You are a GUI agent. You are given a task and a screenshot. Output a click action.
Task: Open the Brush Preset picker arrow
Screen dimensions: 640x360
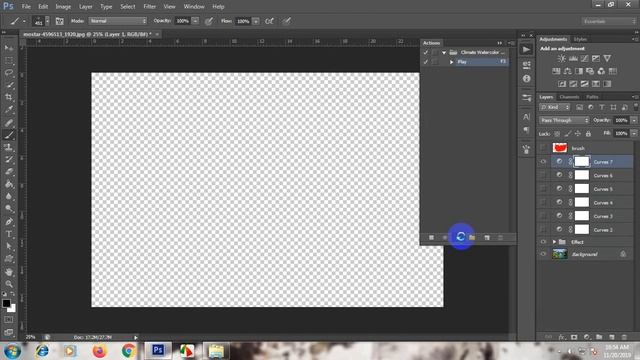tap(47, 21)
